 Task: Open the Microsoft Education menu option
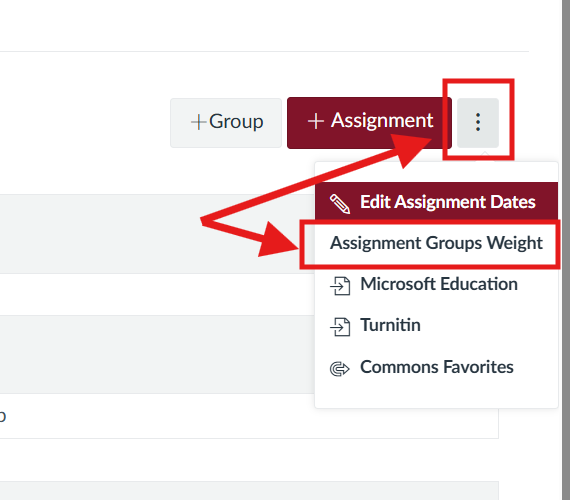[x=436, y=284]
